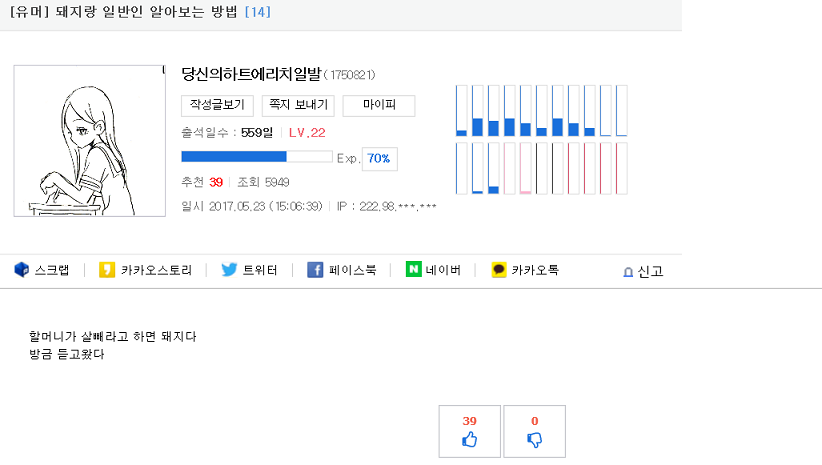This screenshot has height=465, width=822.
Task: Click the 페이스북 share text label
Action: coord(353,270)
